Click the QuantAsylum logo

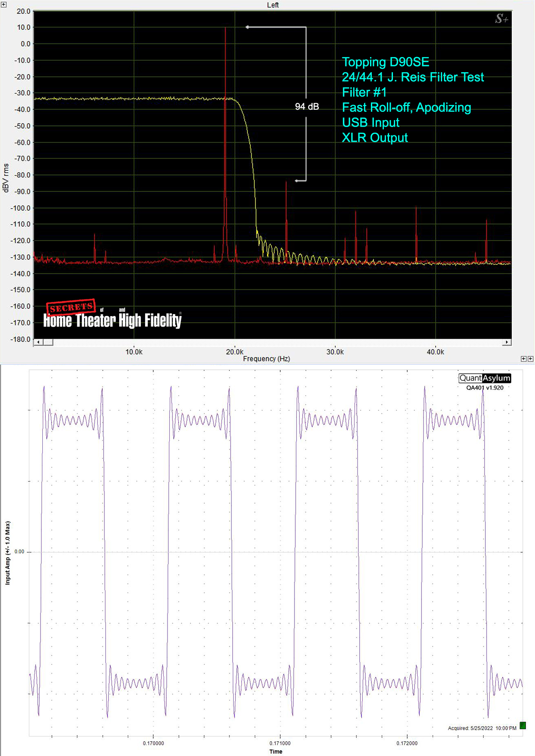[x=484, y=378]
